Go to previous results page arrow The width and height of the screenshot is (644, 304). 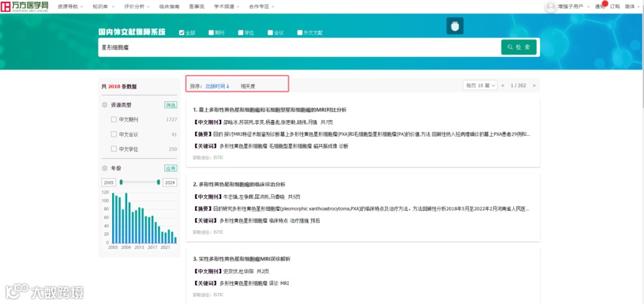point(503,85)
